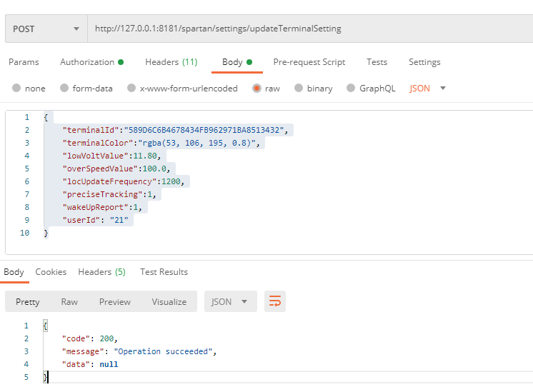Open the POST method dropdown
The width and height of the screenshot is (533, 392).
tap(46, 29)
